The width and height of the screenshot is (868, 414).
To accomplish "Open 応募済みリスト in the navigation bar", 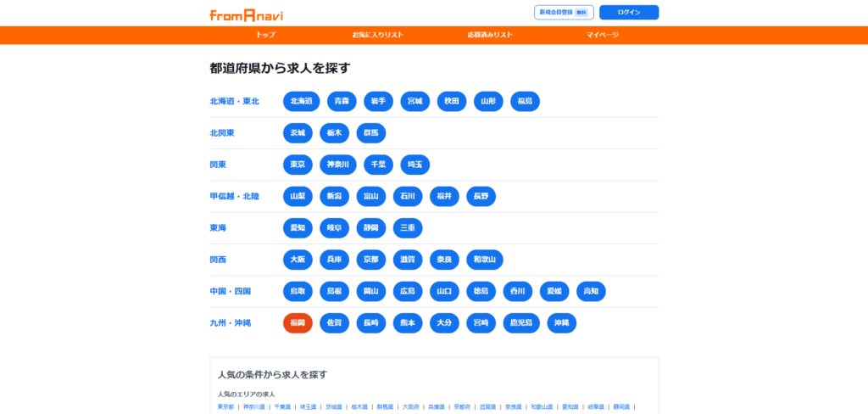I will pos(490,35).
